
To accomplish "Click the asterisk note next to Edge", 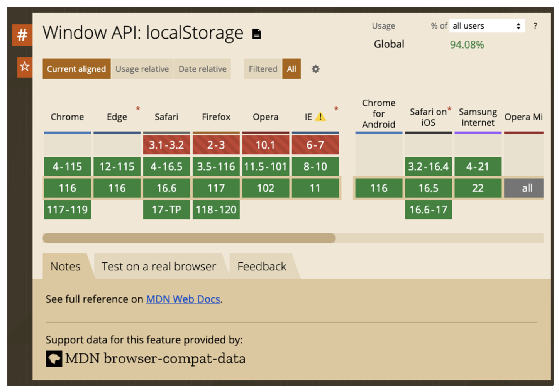I will [138, 109].
